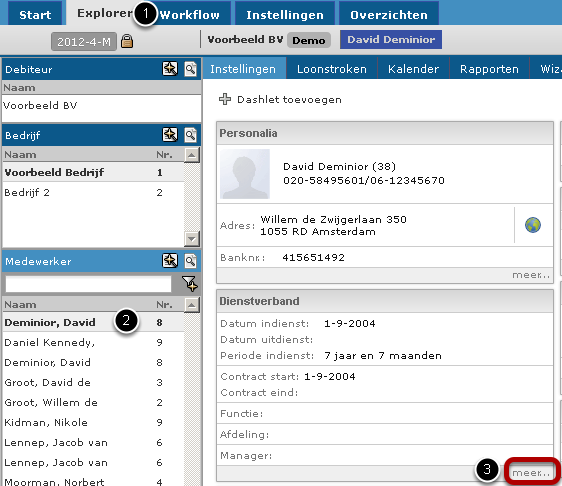
Task: Click the padlock icon next to period 2012-4-M
Action: click(x=127, y=41)
